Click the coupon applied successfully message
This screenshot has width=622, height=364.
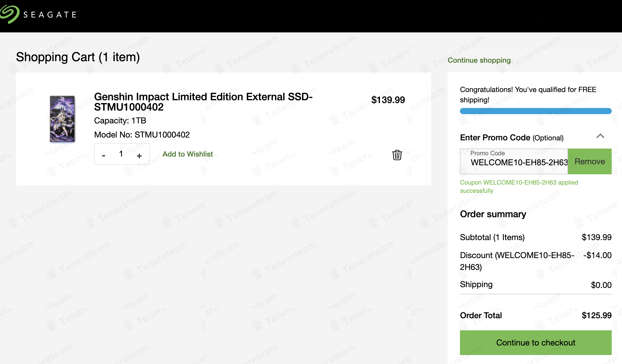(x=519, y=186)
